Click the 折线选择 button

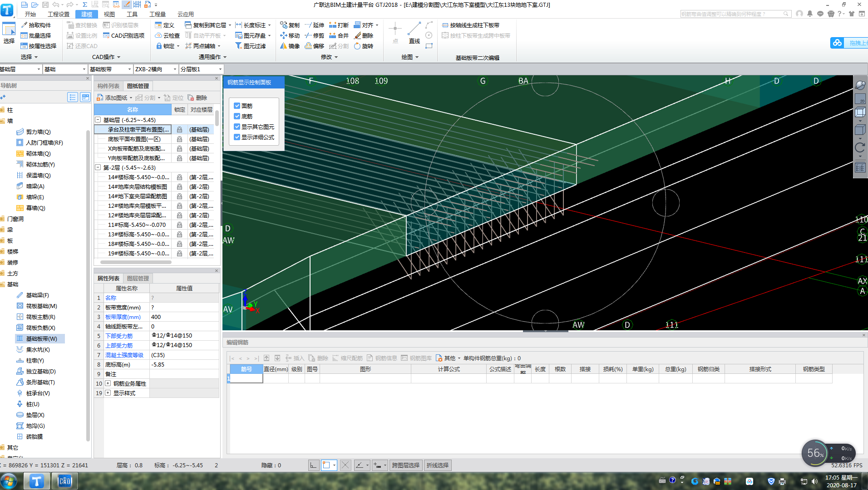tap(437, 465)
